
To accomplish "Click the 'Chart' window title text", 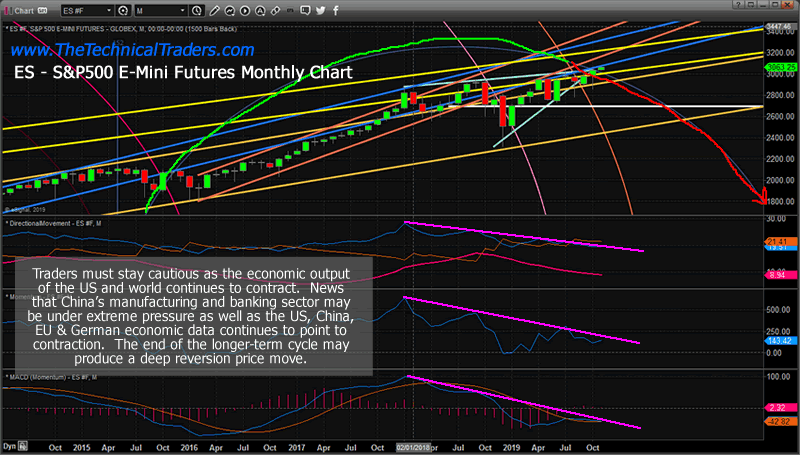I will (x=23, y=11).
